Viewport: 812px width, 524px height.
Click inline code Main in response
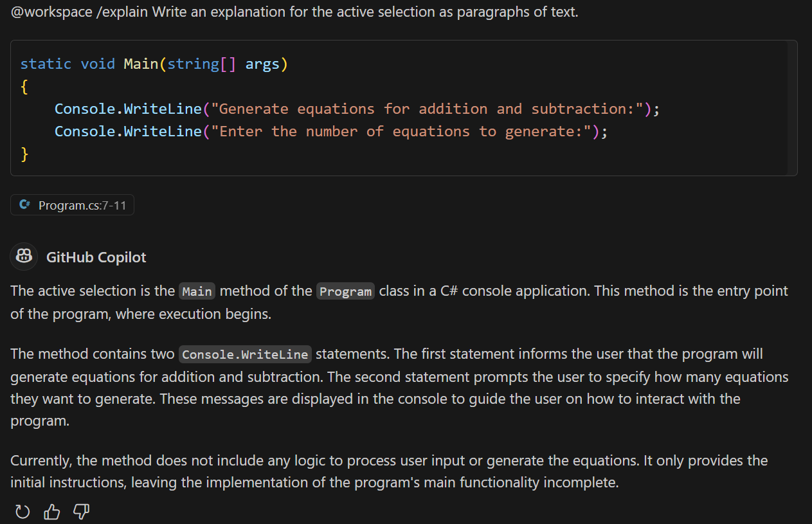197,291
